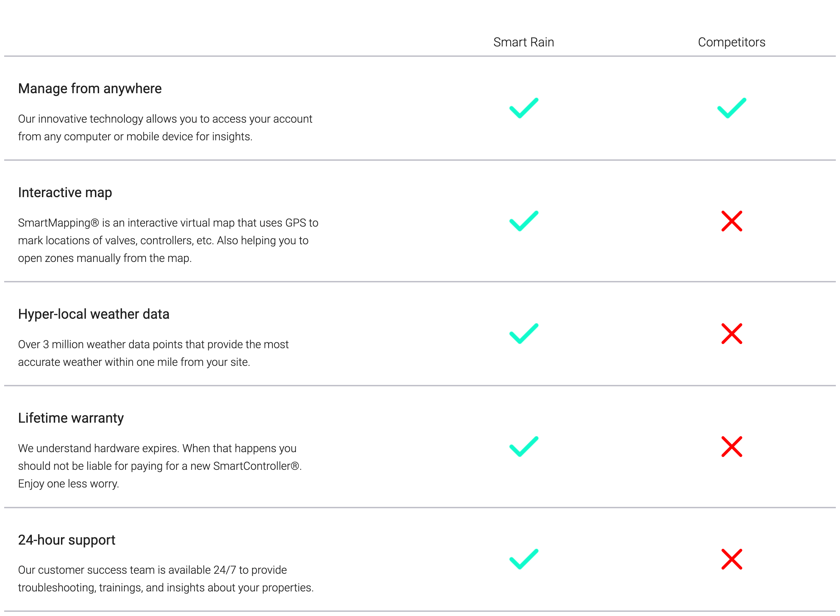Click the SmartController warranty description text
Viewport: 840px width, 616px height.
(160, 466)
